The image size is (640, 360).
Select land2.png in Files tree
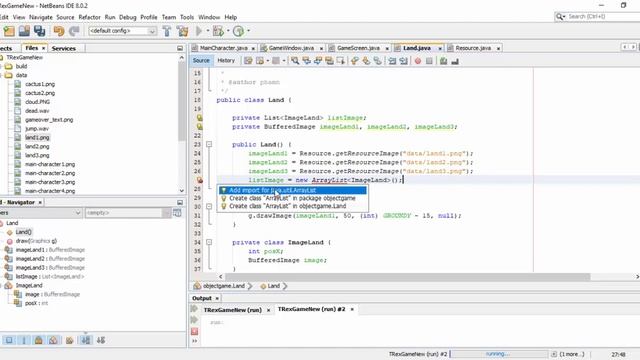point(37,147)
